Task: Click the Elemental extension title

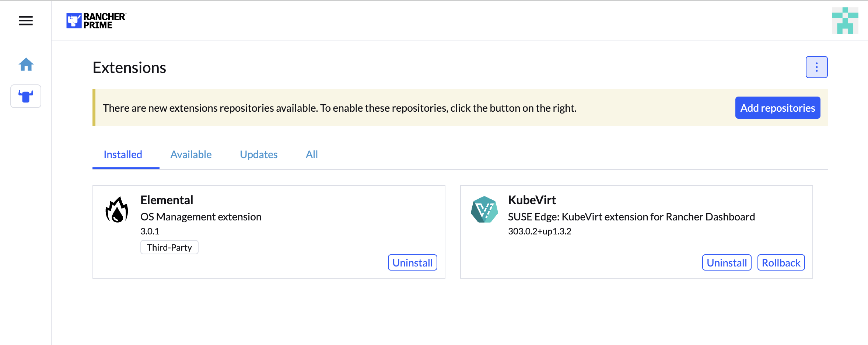Action: point(167,200)
